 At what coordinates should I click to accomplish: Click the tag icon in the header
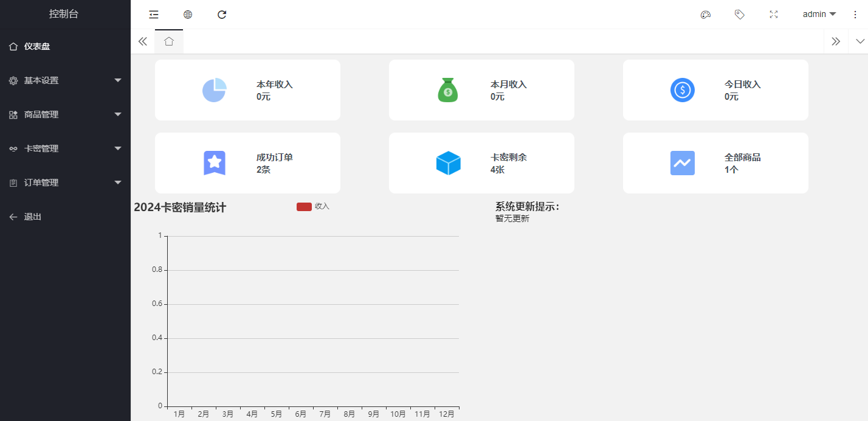tap(740, 14)
